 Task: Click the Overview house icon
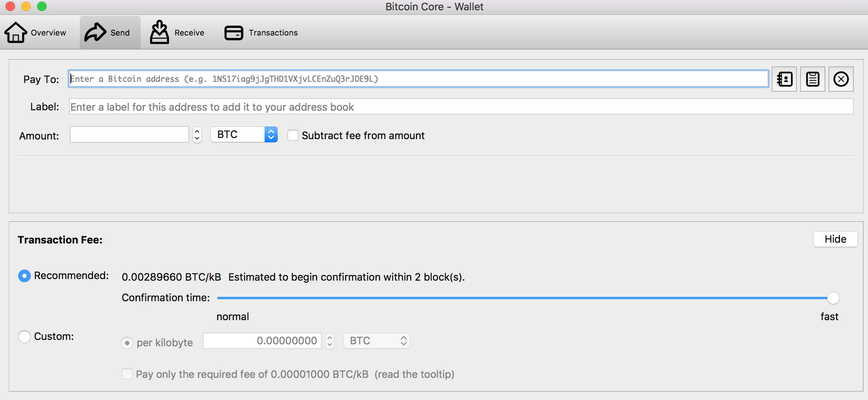[16, 32]
